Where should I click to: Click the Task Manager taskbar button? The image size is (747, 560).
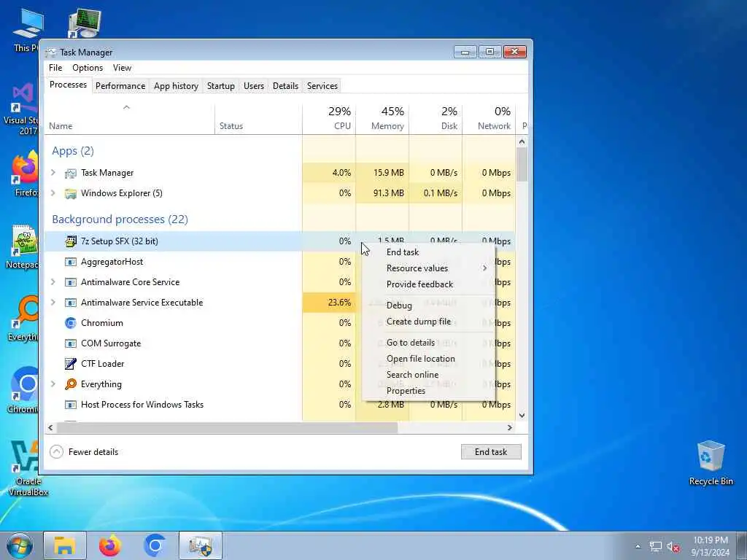201,545
